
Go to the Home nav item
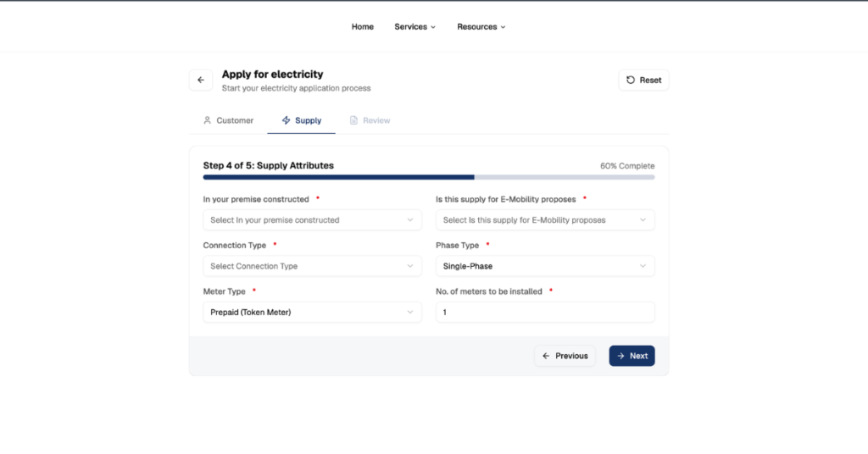tap(363, 26)
